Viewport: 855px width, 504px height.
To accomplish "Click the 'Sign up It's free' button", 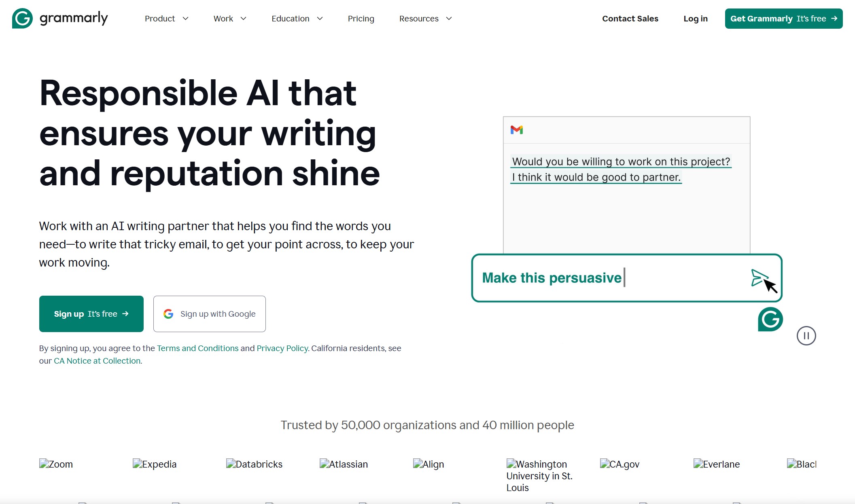I will coord(91,314).
